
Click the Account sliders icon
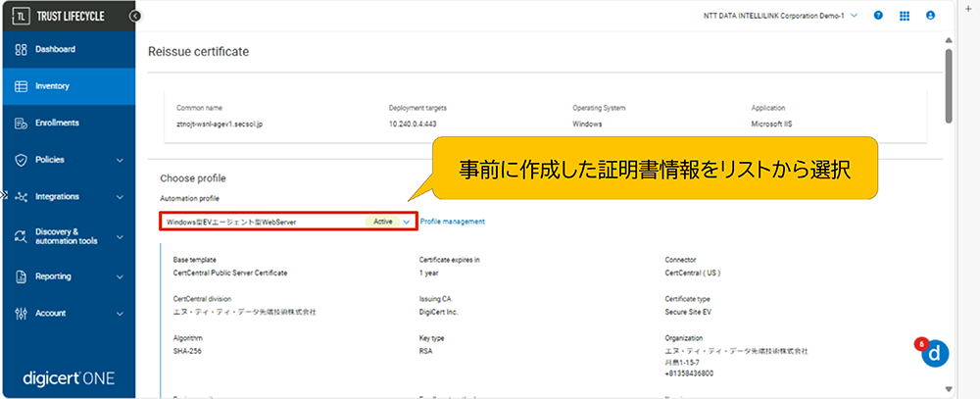[21, 314]
